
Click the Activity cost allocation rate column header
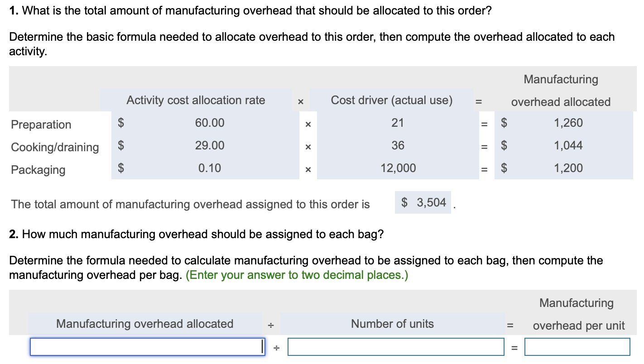tap(196, 100)
